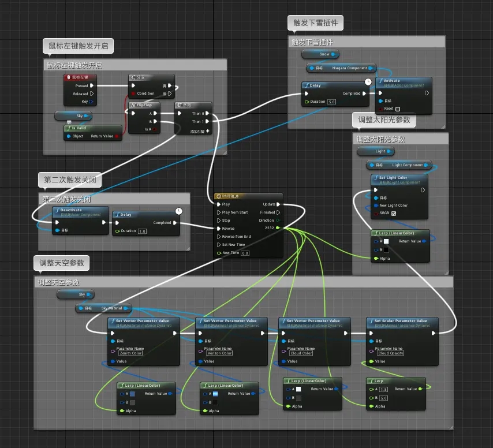Click the Condition pin on the Branch node
Image resolution: width=493 pixels, height=448 pixels.
pyautogui.click(x=133, y=94)
